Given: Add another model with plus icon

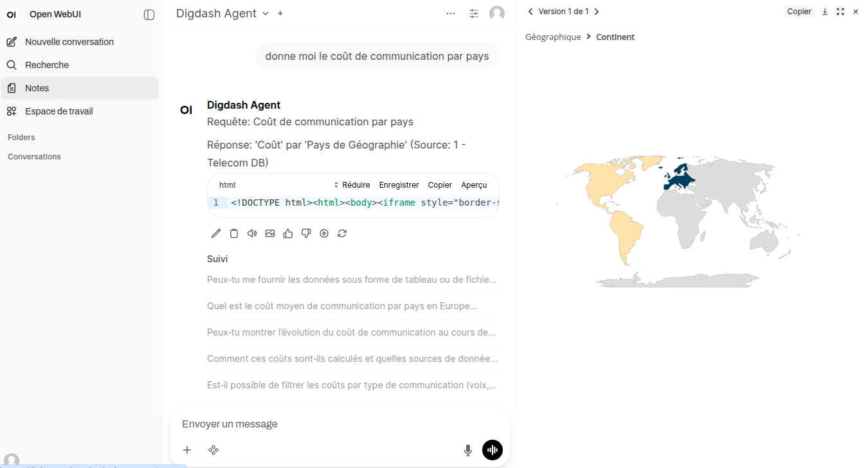Looking at the screenshot, I should [x=280, y=14].
